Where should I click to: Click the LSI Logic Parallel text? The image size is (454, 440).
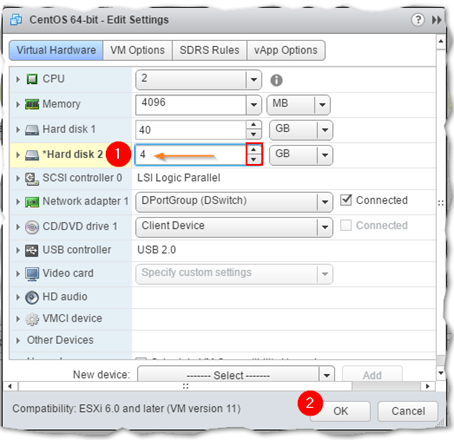[x=179, y=178]
